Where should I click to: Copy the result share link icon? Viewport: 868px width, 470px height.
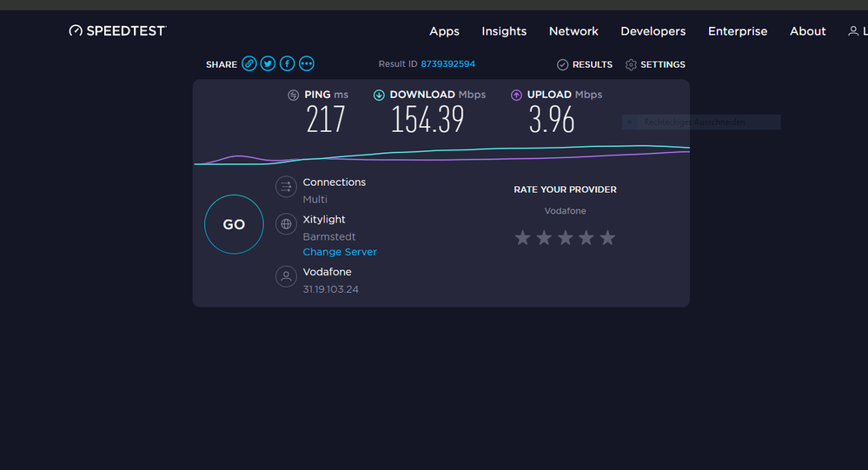pos(249,63)
